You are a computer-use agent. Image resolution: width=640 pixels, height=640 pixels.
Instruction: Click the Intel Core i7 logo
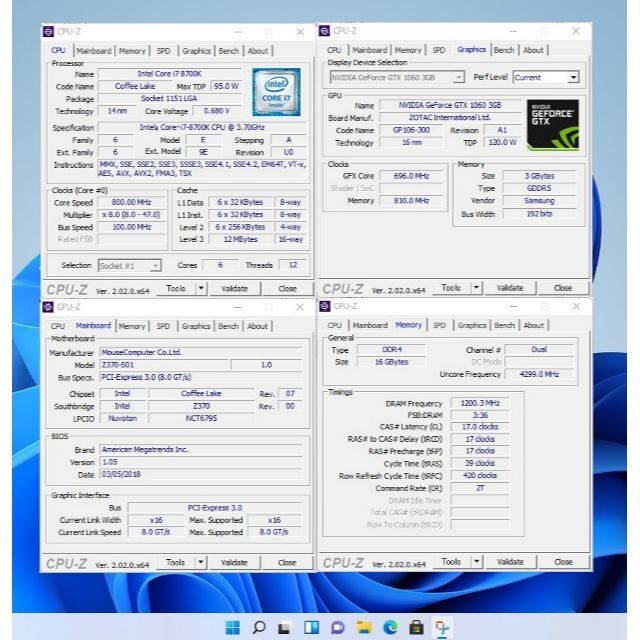pos(276,92)
